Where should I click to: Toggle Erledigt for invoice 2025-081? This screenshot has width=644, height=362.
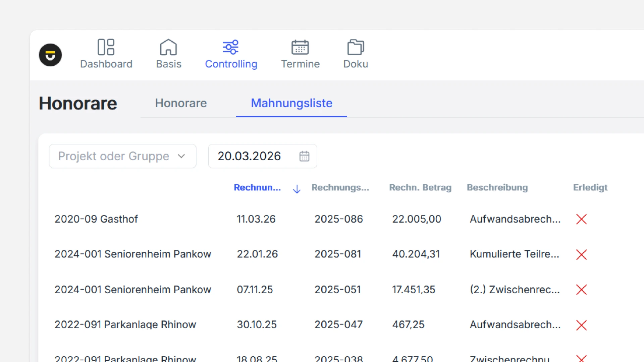(581, 254)
